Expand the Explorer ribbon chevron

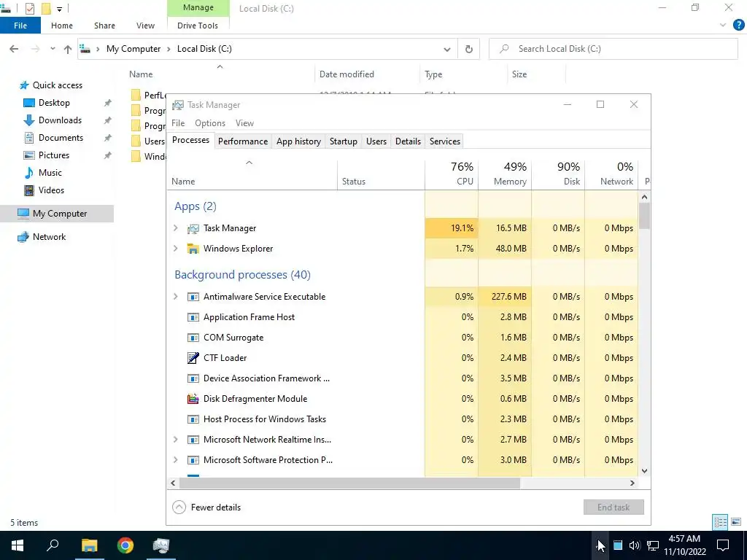(723, 26)
